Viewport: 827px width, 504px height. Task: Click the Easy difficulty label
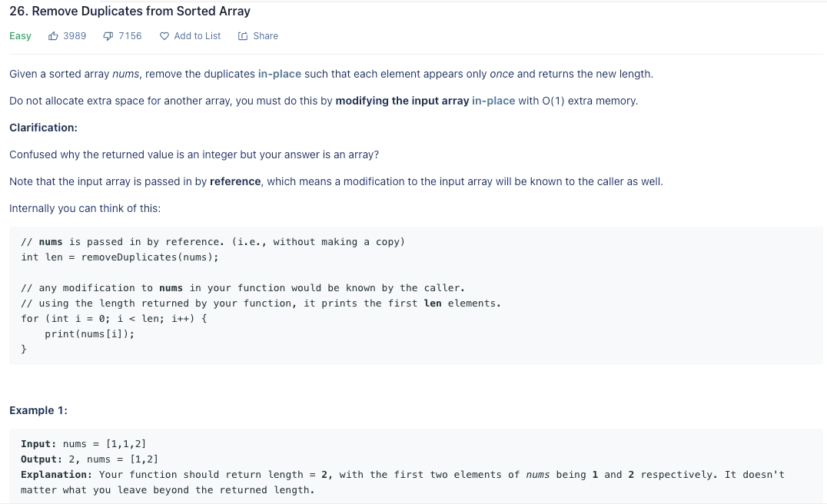coord(20,36)
